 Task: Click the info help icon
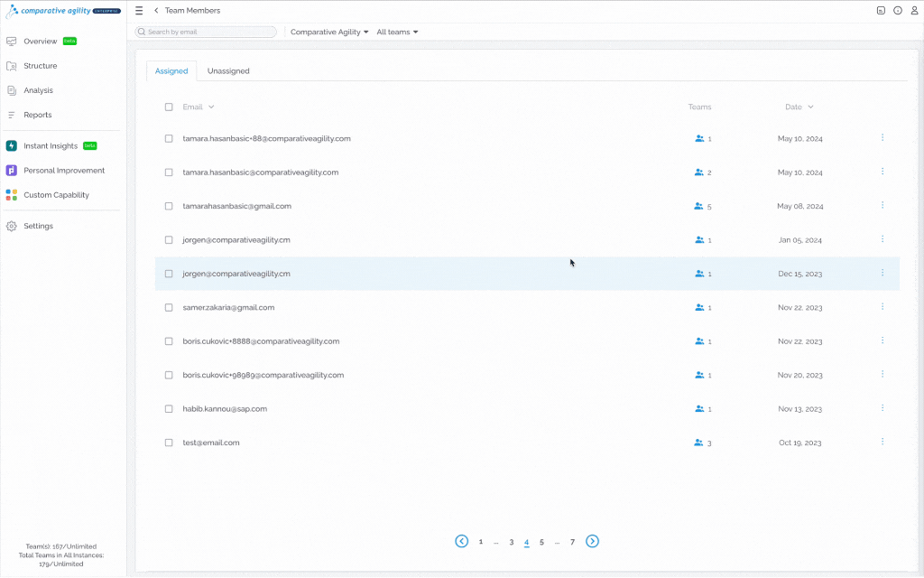898,11
